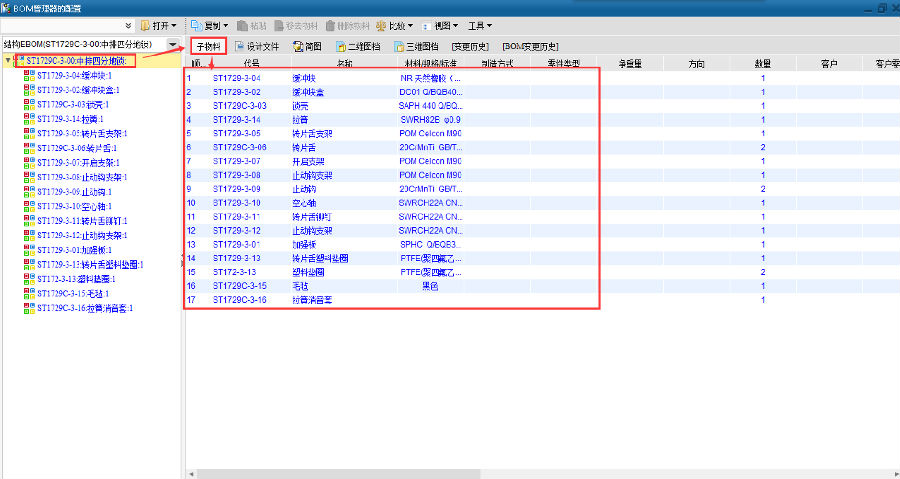Image resolution: width=900 pixels, height=479 pixels.
Task: Select table cell ST1729C-3-03 in row 3
Action: (x=239, y=106)
